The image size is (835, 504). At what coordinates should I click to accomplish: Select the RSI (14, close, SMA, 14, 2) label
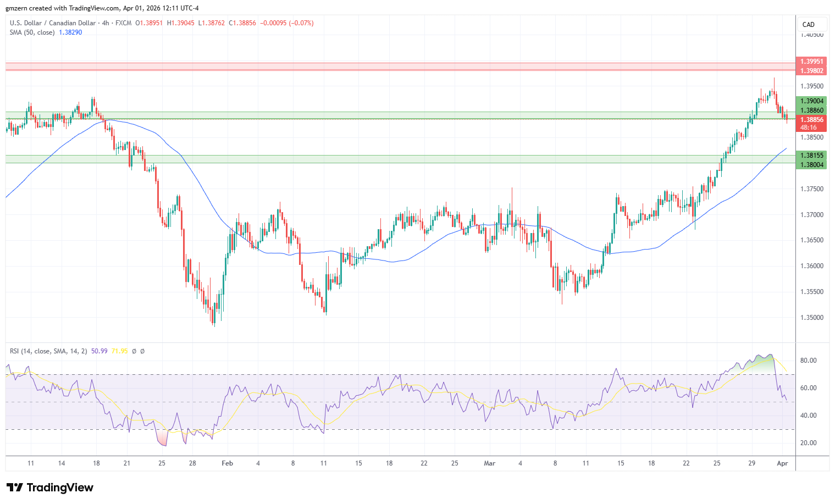click(48, 351)
